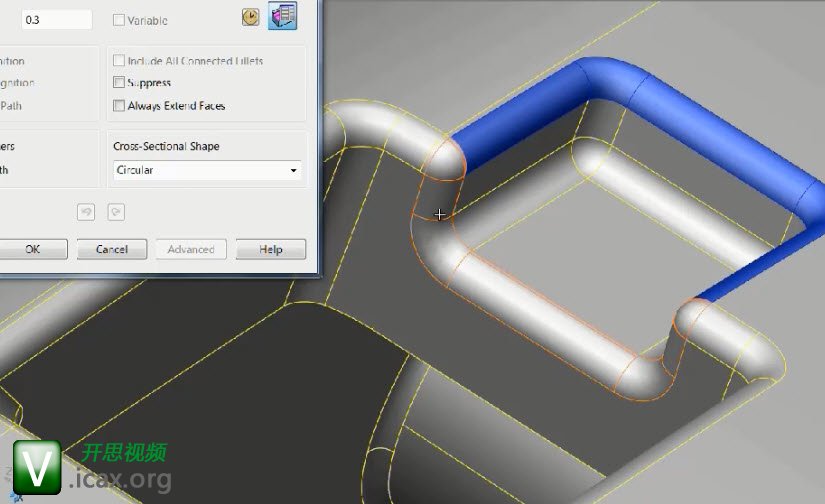Click the highlighted blue panel options icon
The height and width of the screenshot is (504, 825).
[283, 15]
